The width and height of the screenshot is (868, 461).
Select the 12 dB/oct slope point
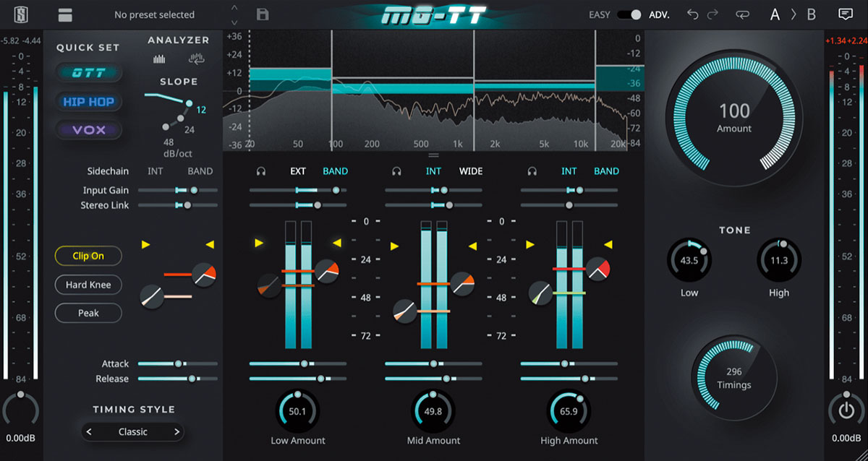(190, 104)
